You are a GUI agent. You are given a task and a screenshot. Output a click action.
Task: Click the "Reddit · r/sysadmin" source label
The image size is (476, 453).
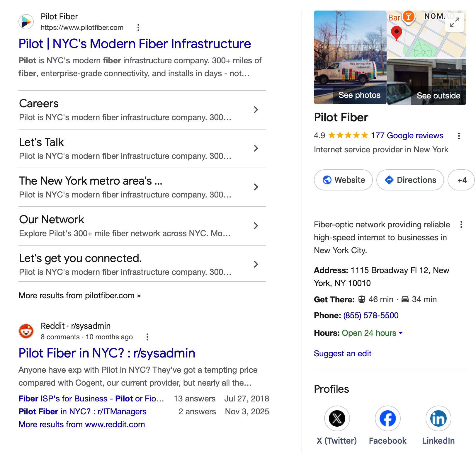tap(76, 326)
